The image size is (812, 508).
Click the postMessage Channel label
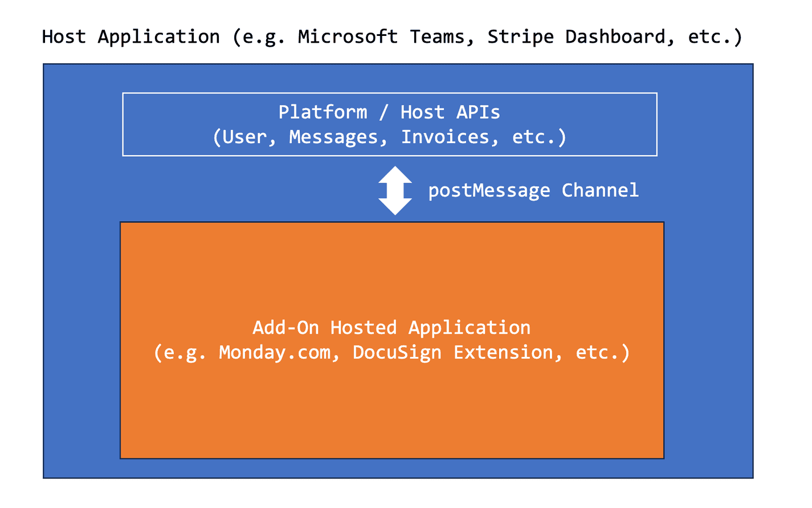click(x=533, y=190)
